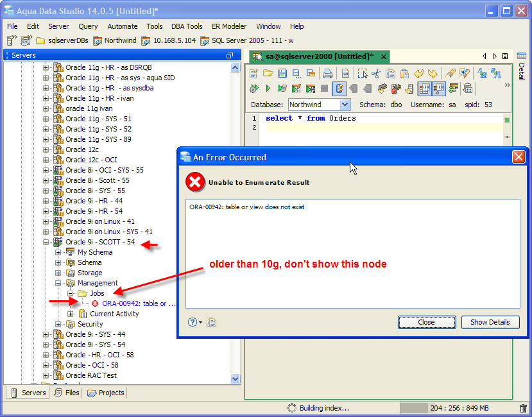The width and height of the screenshot is (532, 417).
Task: Click the Close button in error dialog
Action: click(x=427, y=322)
